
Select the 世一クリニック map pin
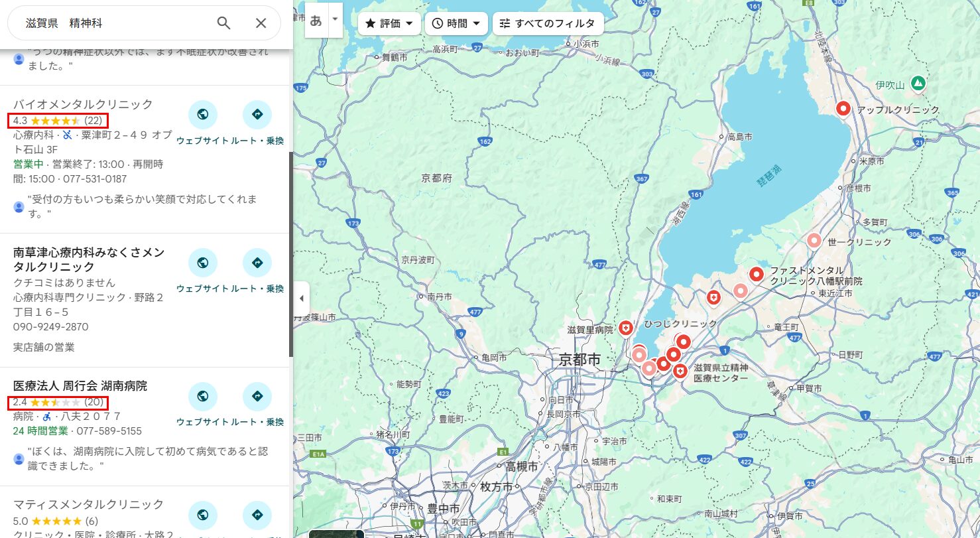pyautogui.click(x=814, y=241)
